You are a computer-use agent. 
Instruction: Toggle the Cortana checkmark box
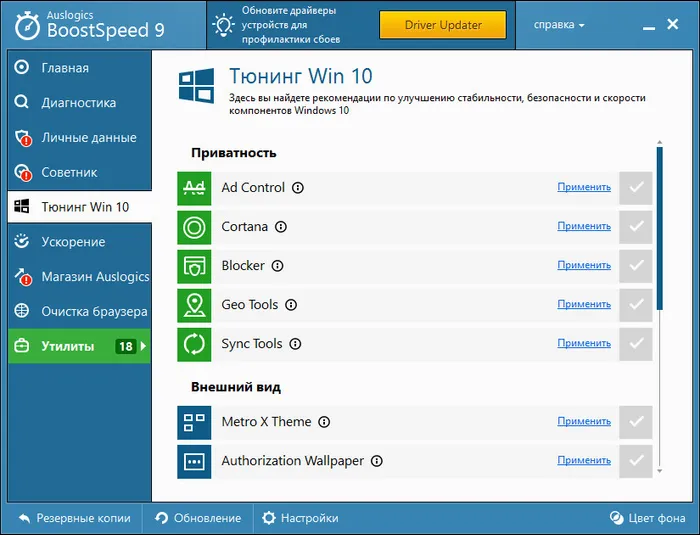click(636, 227)
